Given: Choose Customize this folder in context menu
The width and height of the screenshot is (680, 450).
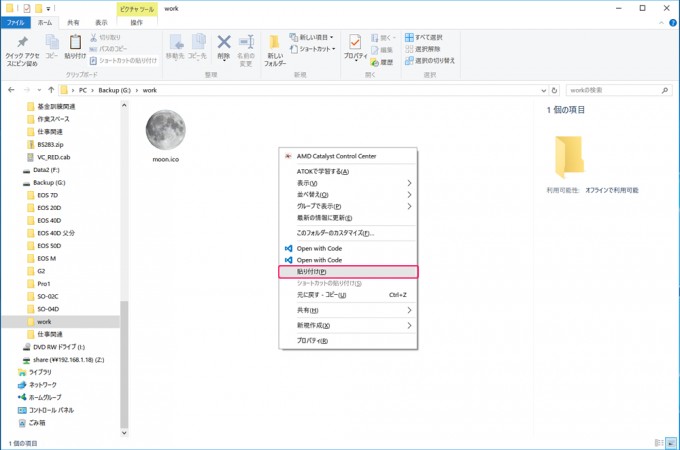Looking at the screenshot, I should [x=348, y=233].
